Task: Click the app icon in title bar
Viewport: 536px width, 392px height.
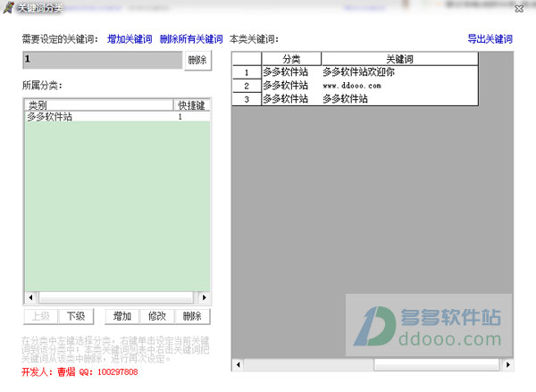Action: point(9,7)
